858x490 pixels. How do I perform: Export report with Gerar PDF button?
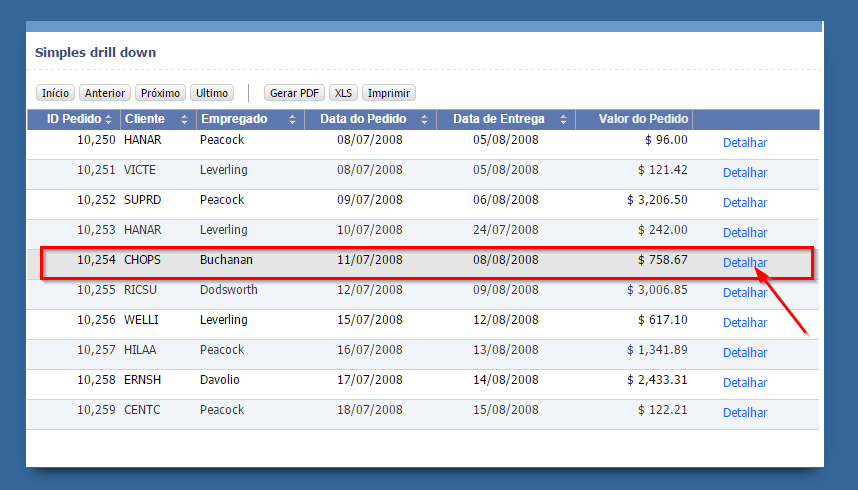pos(295,93)
